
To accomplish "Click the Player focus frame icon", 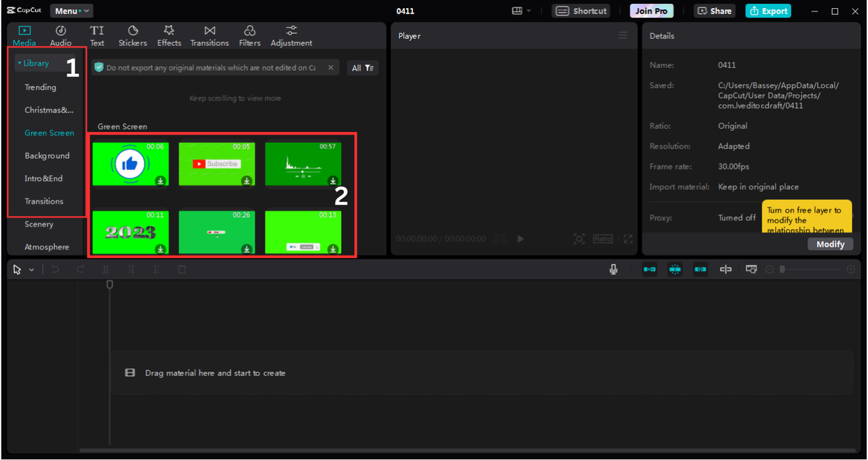I will tap(579, 238).
